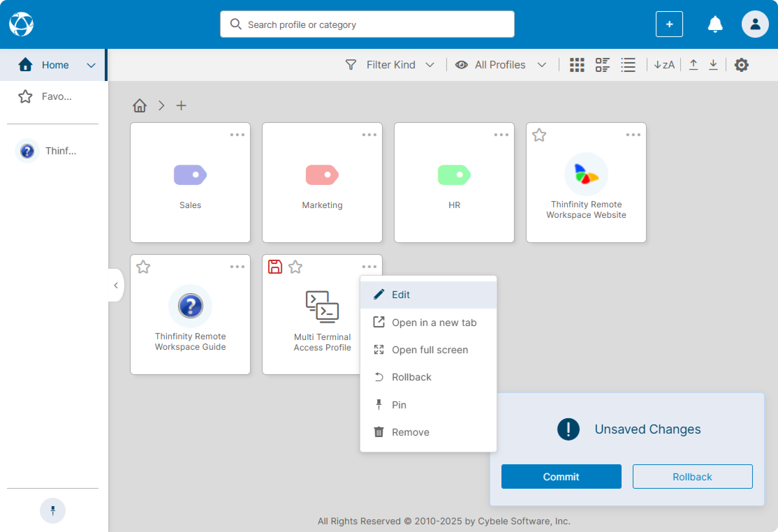Image resolution: width=778 pixels, height=532 pixels.
Task: Favorite the Multi Terminal Access Profile card
Action: pos(295,267)
